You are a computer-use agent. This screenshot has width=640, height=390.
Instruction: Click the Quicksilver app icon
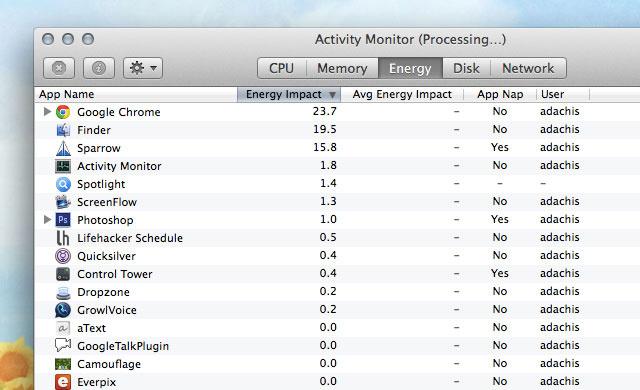coord(63,256)
